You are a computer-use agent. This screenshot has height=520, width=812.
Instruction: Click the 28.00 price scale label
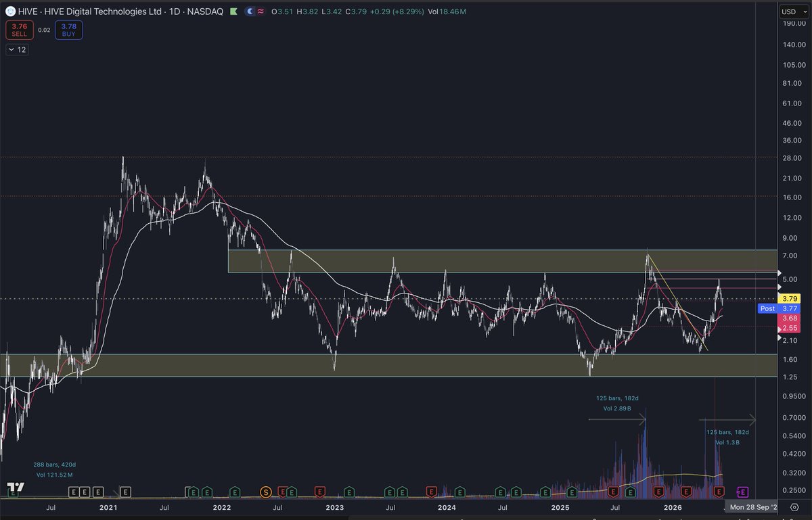[793, 158]
